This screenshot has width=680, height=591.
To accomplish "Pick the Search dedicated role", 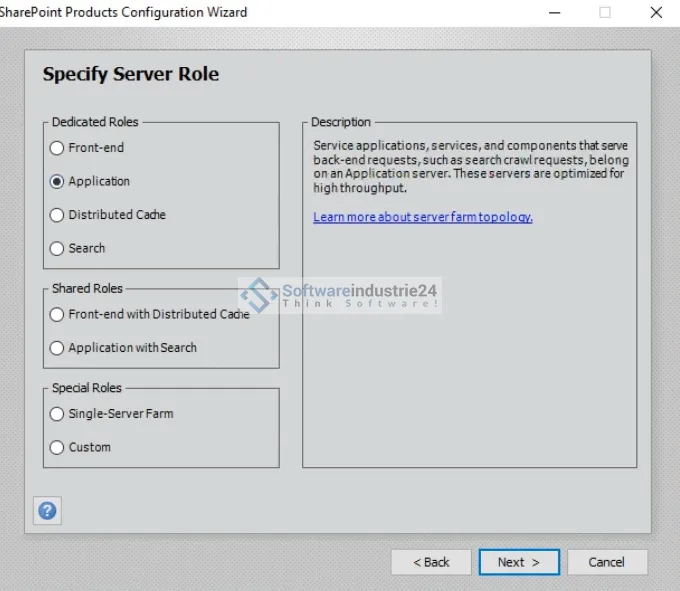I will pos(57,248).
